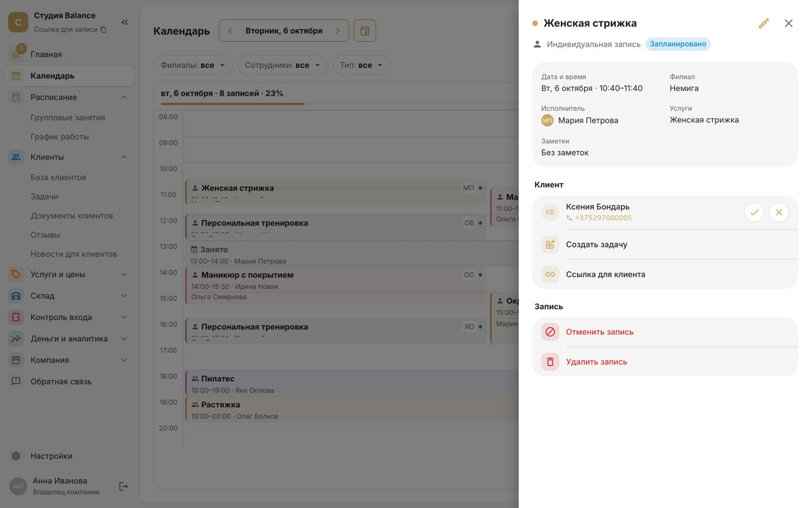
Task: Log out using the exit icon
Action: [123, 487]
